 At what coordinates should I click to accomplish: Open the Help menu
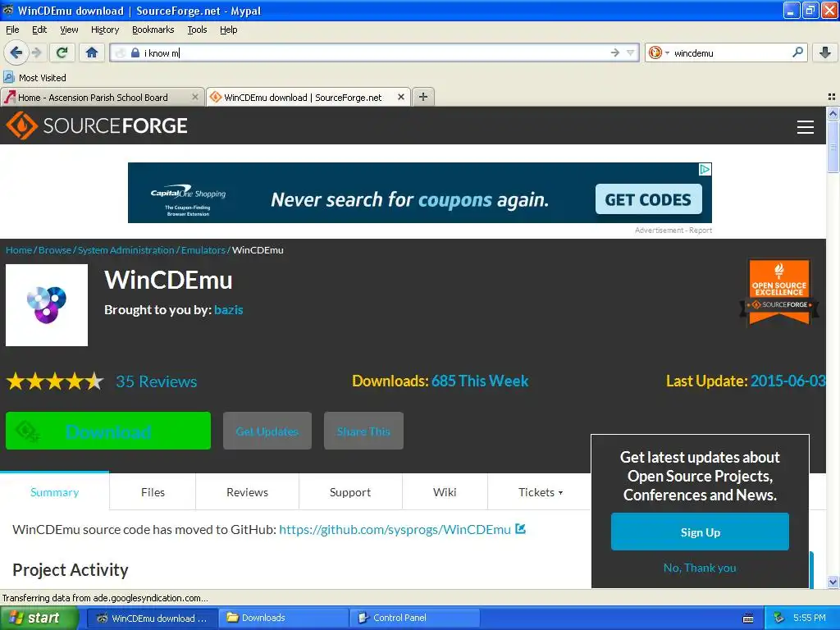(228, 30)
